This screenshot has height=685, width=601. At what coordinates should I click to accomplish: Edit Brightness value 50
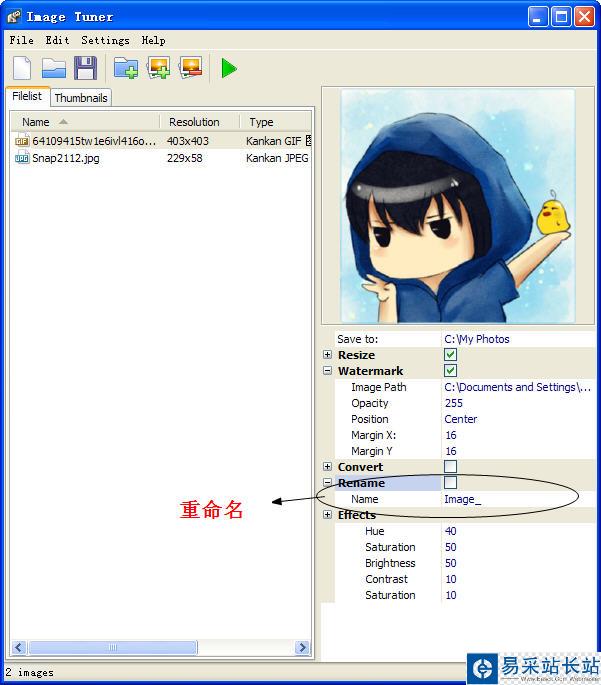click(x=518, y=563)
